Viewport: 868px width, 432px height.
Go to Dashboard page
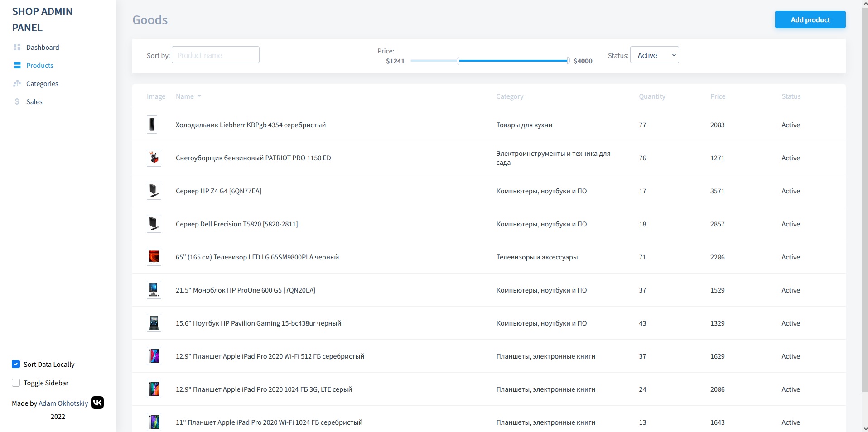click(43, 47)
